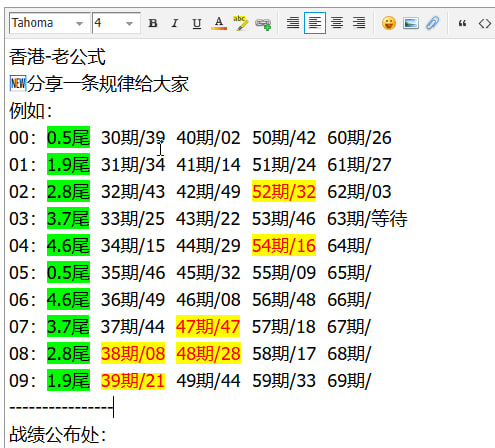Click the text 例如:

point(31,111)
